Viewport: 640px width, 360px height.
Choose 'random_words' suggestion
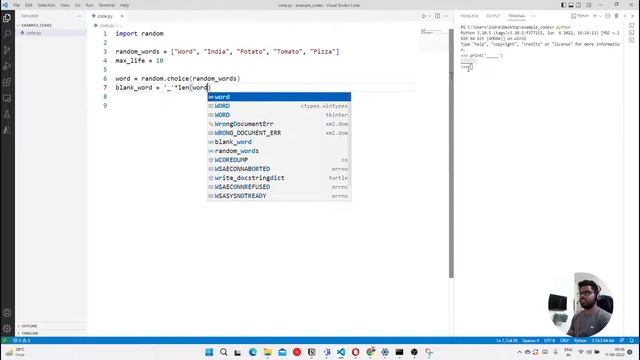[x=279, y=151]
